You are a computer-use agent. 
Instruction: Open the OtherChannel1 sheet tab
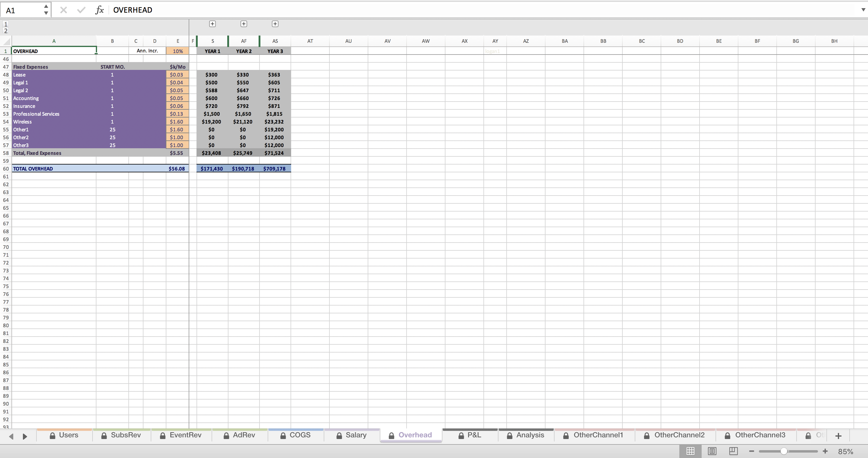click(594, 435)
